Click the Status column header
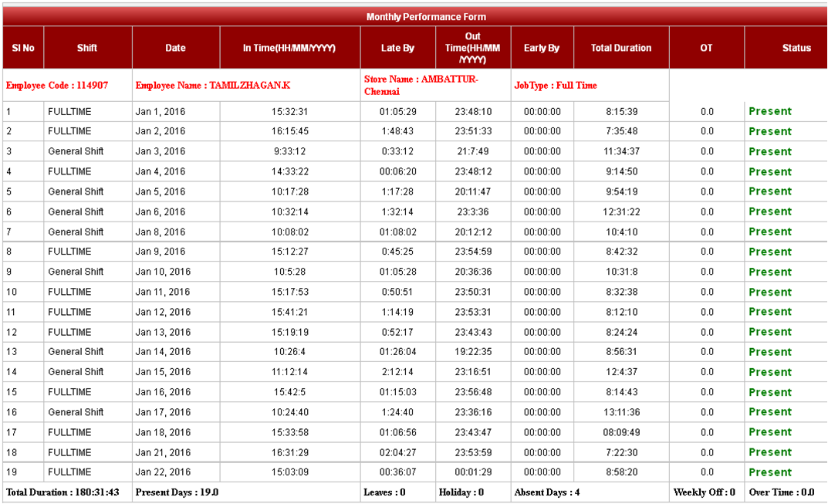This screenshot has height=504, width=828. click(x=796, y=48)
